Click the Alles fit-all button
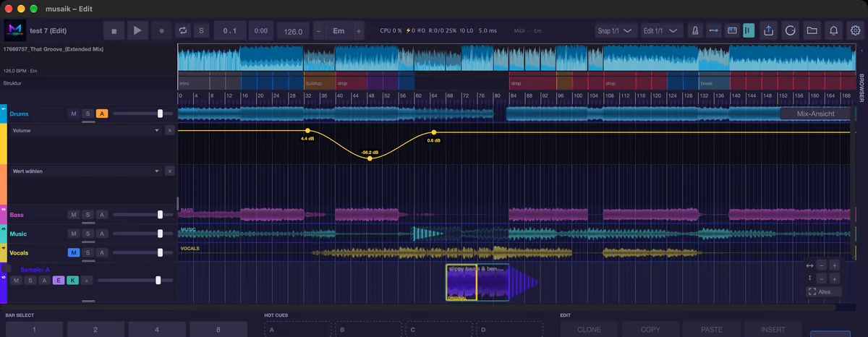Viewport: 868px width, 337px height. (x=824, y=291)
